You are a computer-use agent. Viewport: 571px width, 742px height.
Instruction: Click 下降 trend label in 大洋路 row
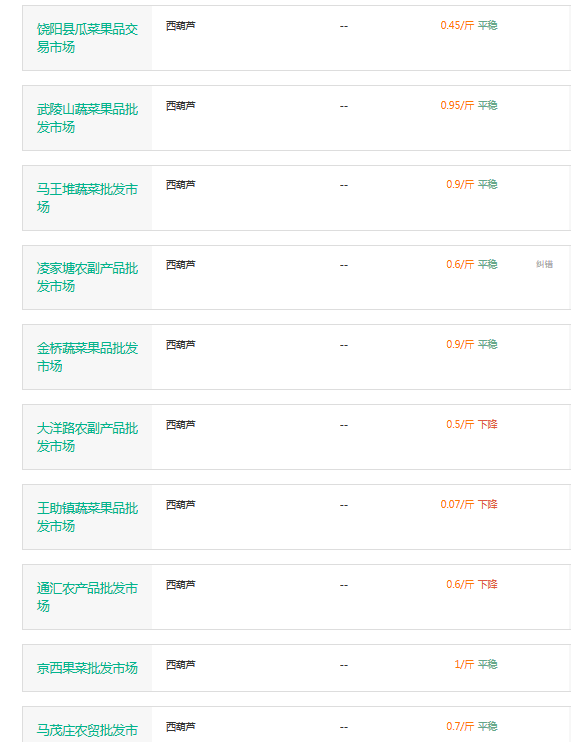click(x=488, y=424)
